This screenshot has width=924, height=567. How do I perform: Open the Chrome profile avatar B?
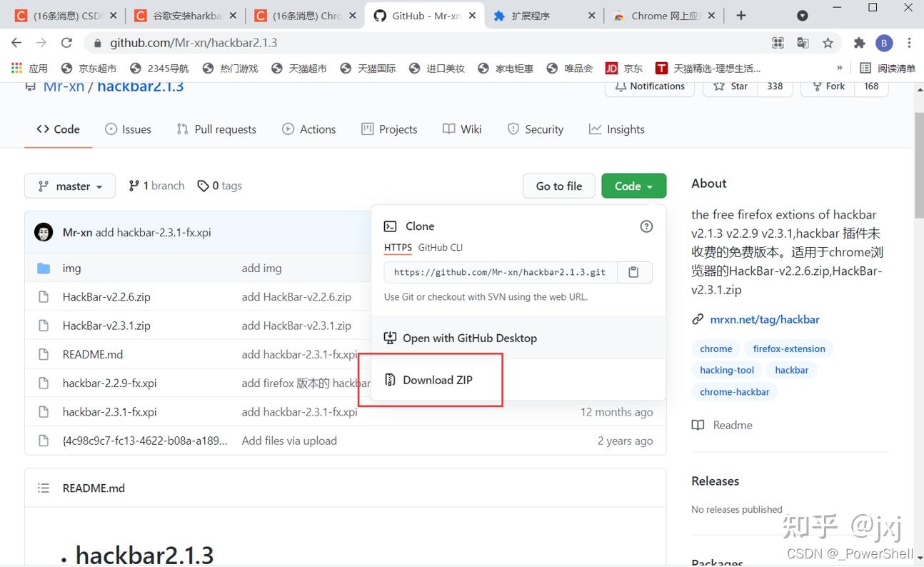[884, 43]
